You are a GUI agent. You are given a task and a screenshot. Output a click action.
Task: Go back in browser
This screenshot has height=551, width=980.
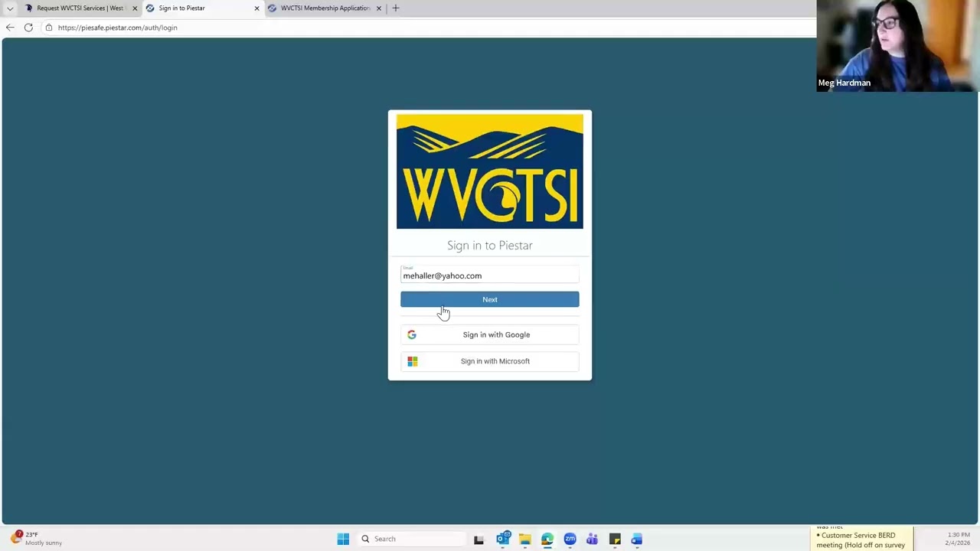[10, 28]
